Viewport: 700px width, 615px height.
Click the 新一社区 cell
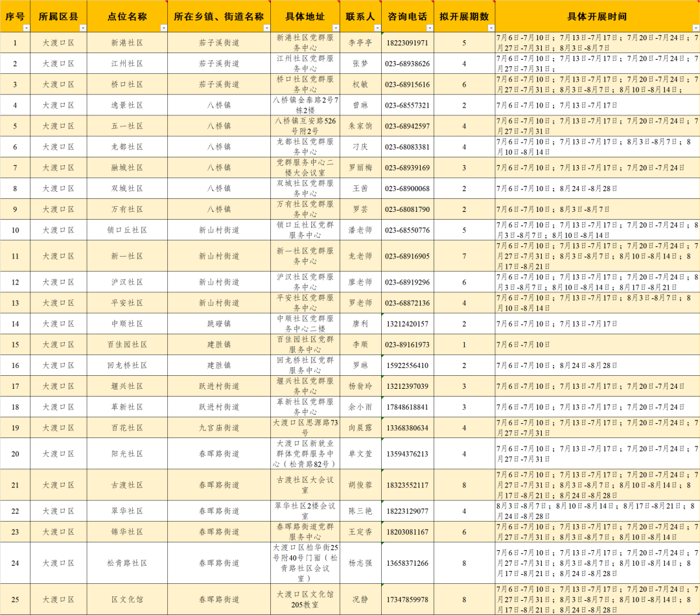click(x=127, y=256)
